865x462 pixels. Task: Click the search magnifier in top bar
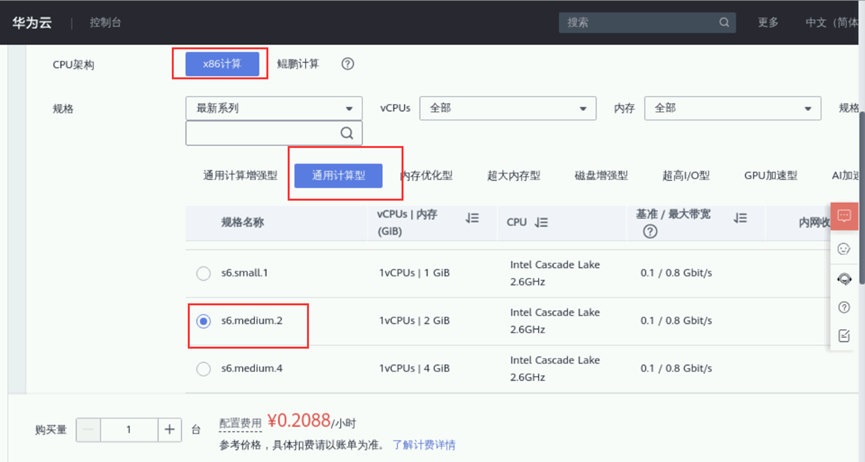pos(724,23)
